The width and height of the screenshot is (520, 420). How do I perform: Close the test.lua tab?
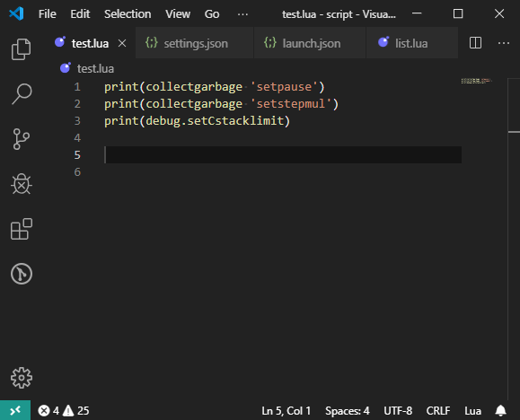(x=122, y=43)
